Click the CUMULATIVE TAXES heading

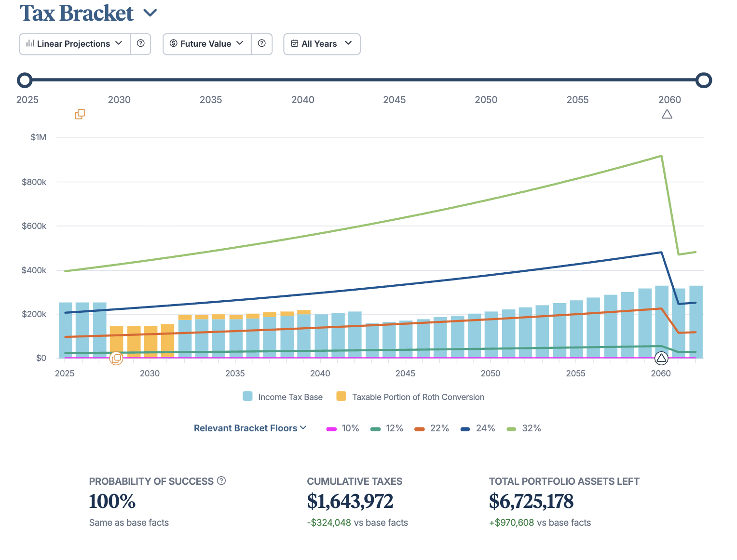[355, 481]
